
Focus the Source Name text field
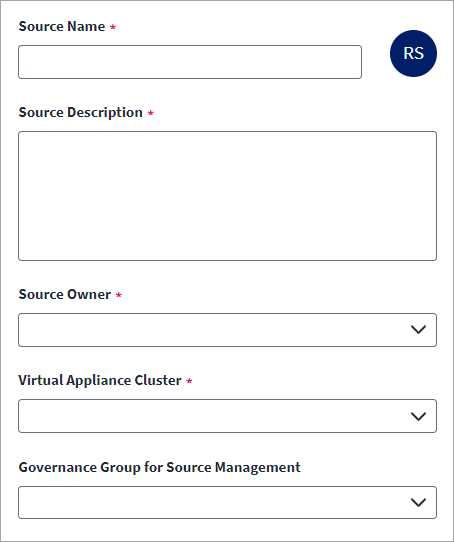pos(190,62)
